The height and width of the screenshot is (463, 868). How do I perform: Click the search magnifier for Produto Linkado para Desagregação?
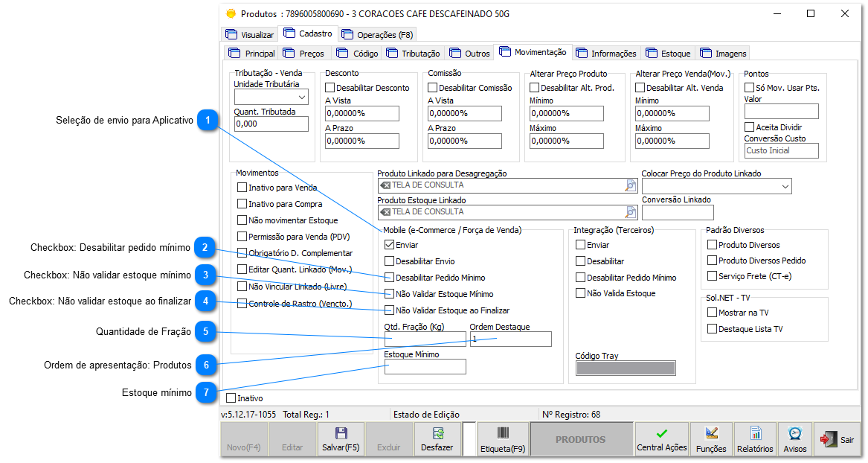630,185
